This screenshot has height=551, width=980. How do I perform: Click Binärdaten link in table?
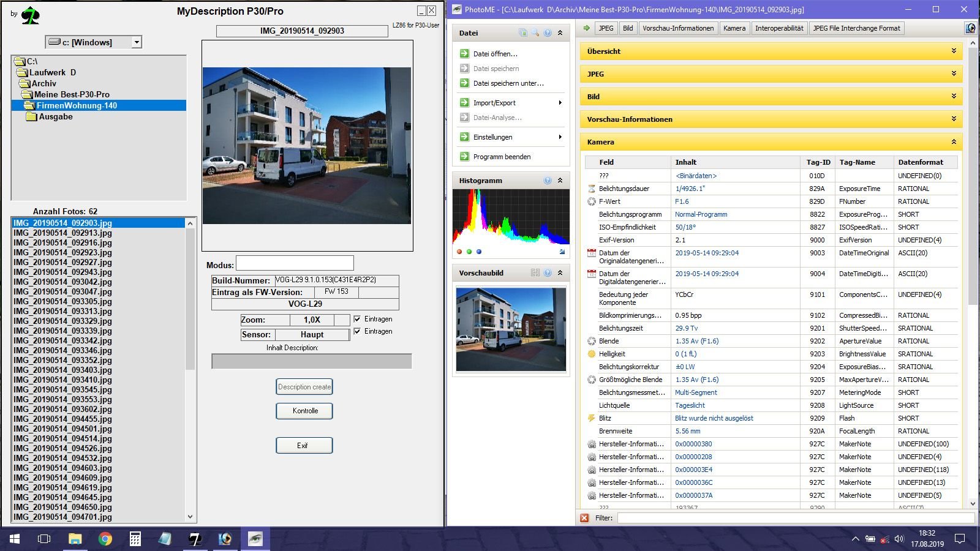pos(696,176)
